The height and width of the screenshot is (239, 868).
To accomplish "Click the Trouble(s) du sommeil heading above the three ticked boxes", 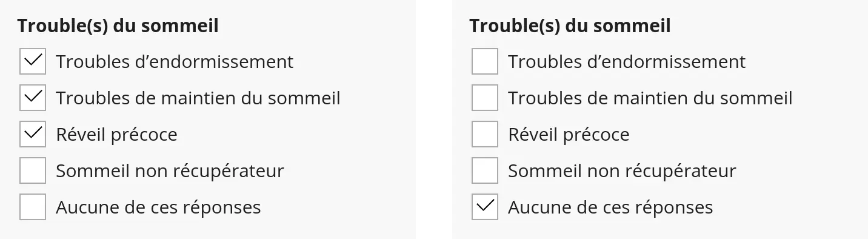I will coord(118,26).
